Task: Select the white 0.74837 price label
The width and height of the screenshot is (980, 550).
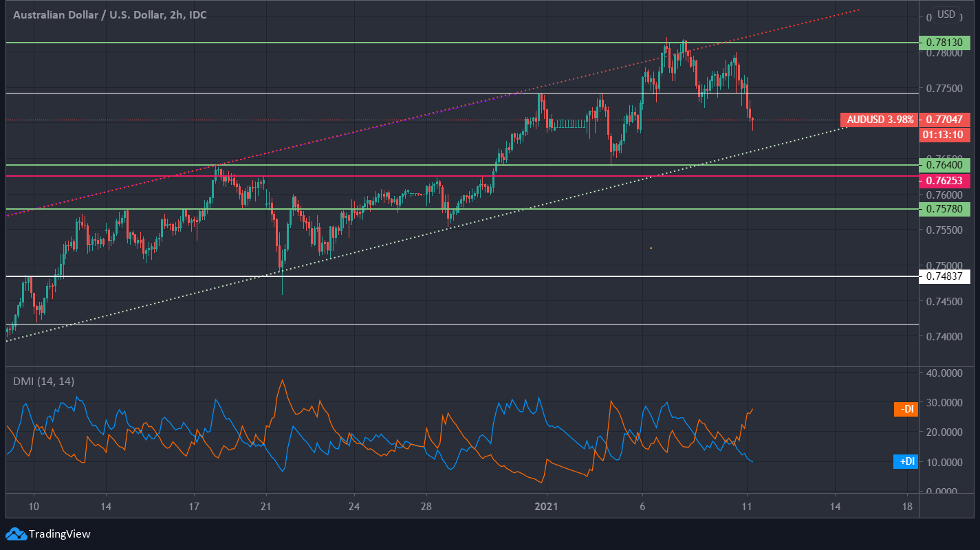Action: [x=944, y=276]
